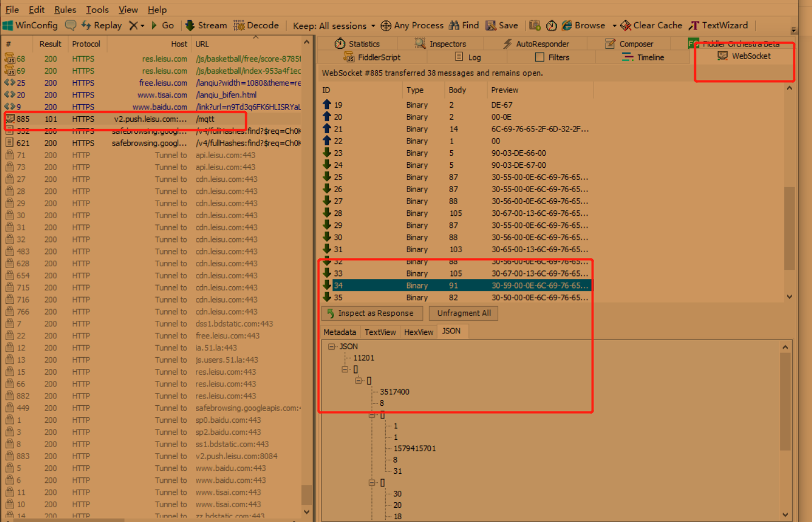Click the Go resume button

(x=163, y=26)
